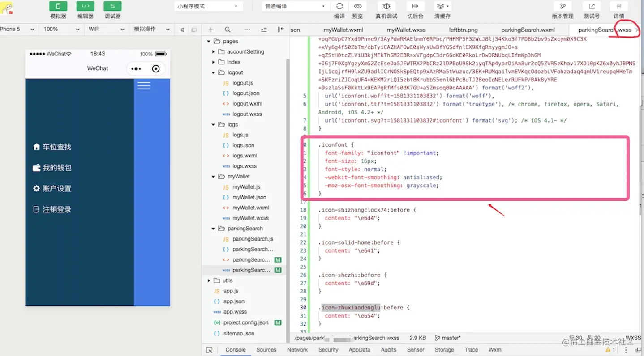644x356 pixels.
Task: Open logout.wxml file
Action: coord(247,104)
